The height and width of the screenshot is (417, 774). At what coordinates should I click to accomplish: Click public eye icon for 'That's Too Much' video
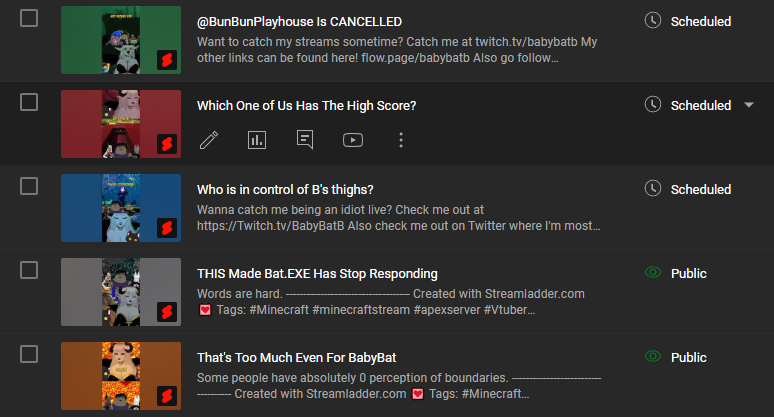654,357
